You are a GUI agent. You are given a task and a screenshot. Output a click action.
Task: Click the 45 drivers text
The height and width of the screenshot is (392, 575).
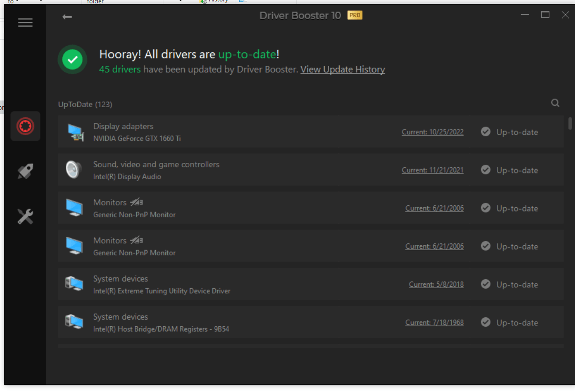point(120,70)
